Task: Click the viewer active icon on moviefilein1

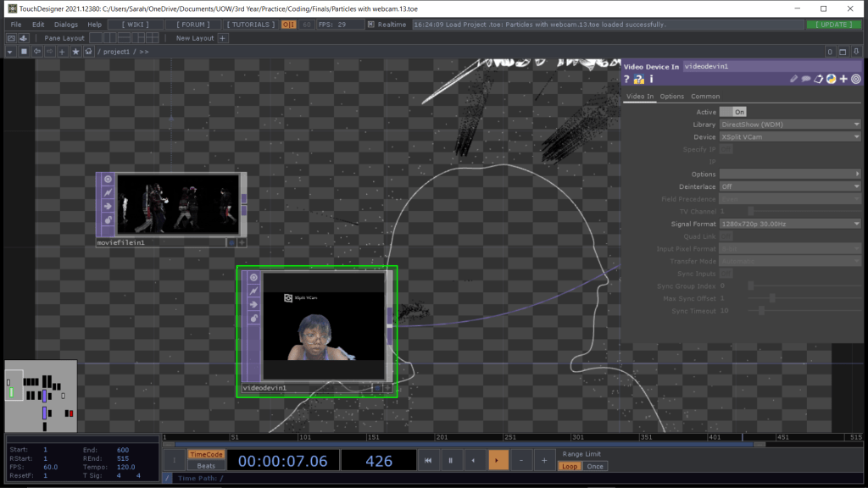Action: click(108, 179)
